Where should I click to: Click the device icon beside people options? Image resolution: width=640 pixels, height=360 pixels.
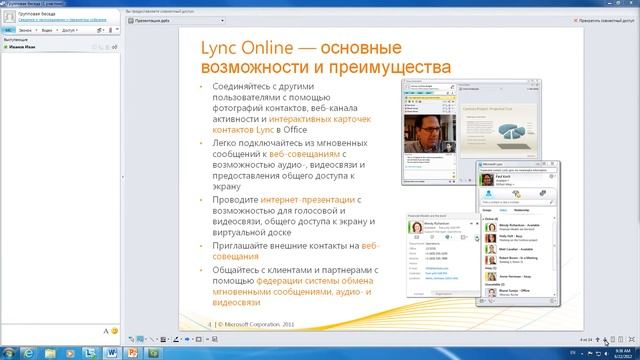pos(110,30)
